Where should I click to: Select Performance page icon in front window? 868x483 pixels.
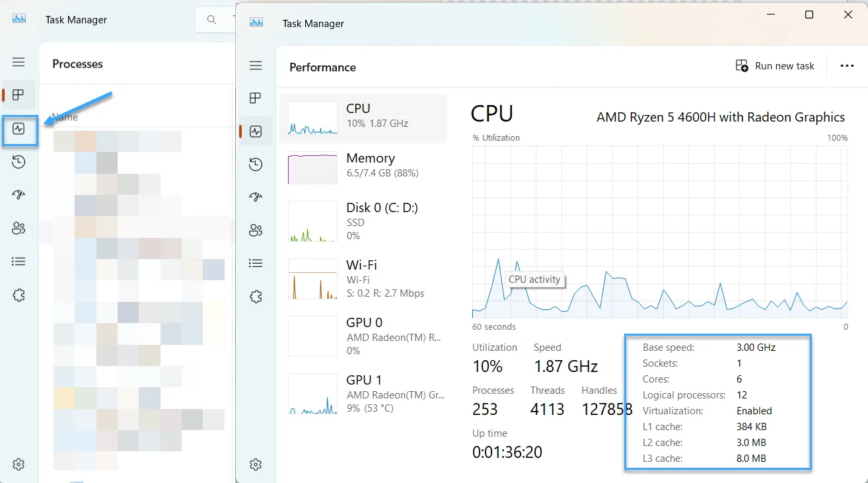(x=256, y=131)
